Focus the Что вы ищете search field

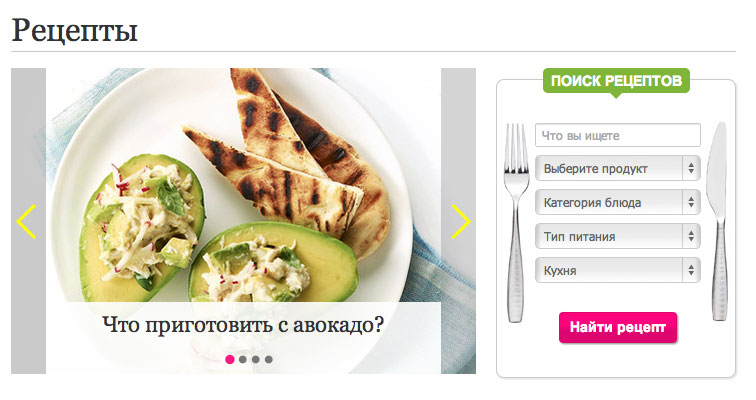click(x=618, y=135)
